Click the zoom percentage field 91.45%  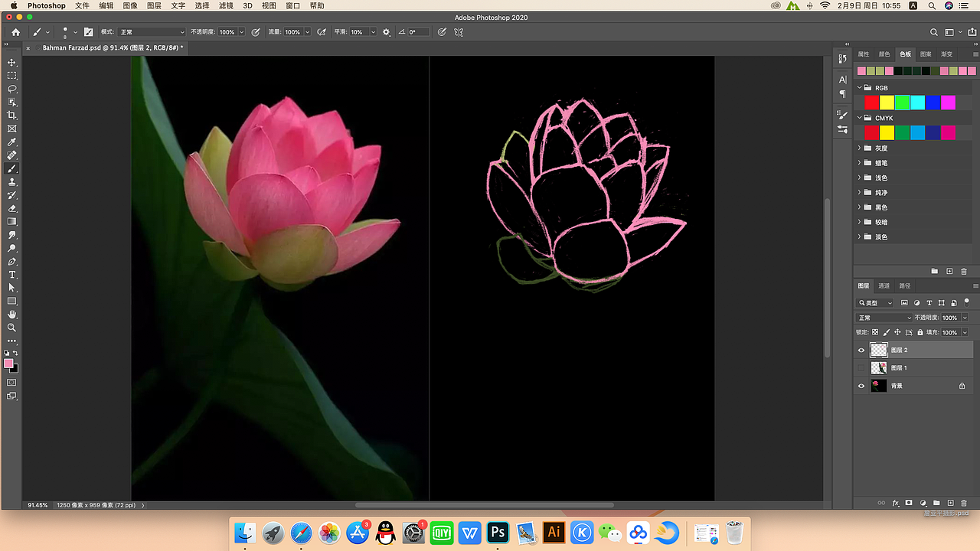click(38, 505)
